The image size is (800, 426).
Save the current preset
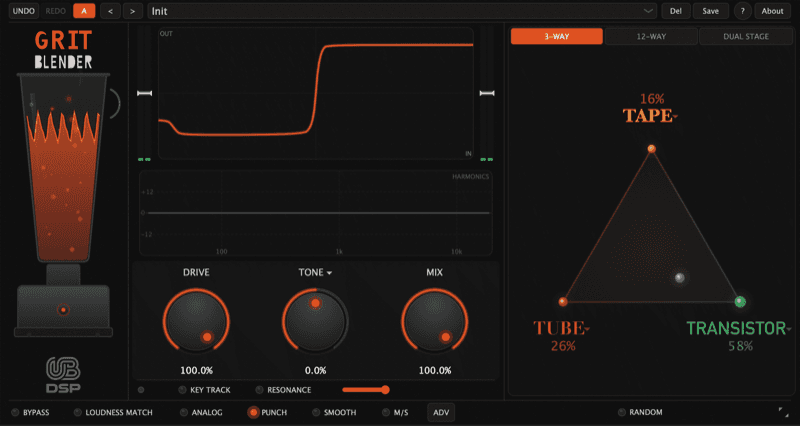(x=710, y=11)
